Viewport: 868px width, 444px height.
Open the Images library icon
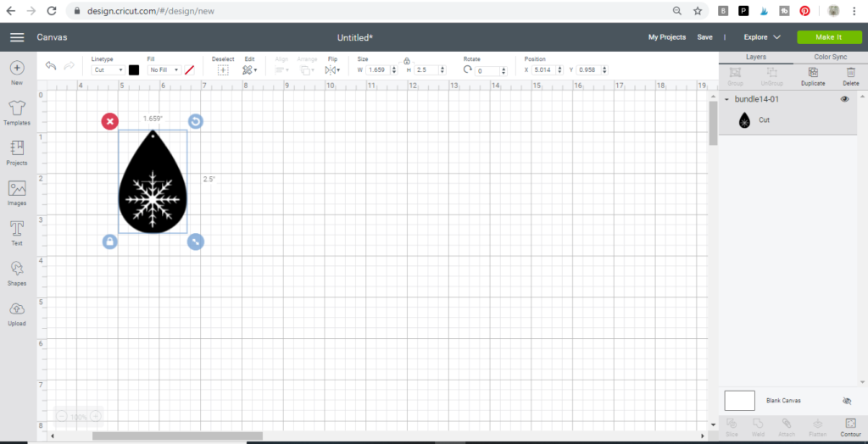[x=17, y=189]
